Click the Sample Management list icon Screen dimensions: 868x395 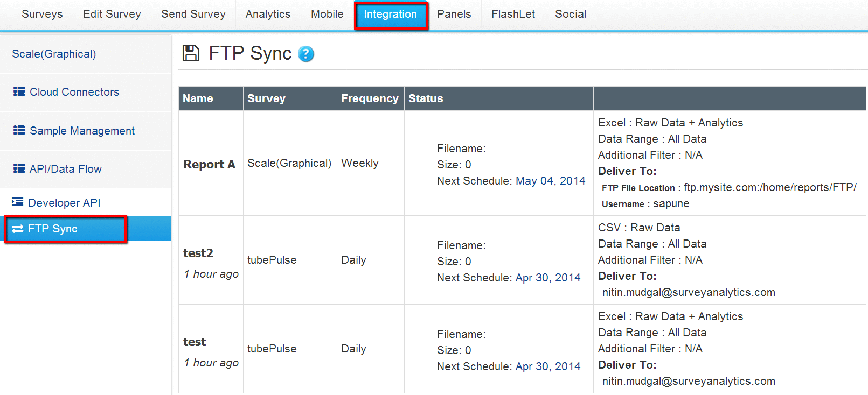click(x=19, y=130)
